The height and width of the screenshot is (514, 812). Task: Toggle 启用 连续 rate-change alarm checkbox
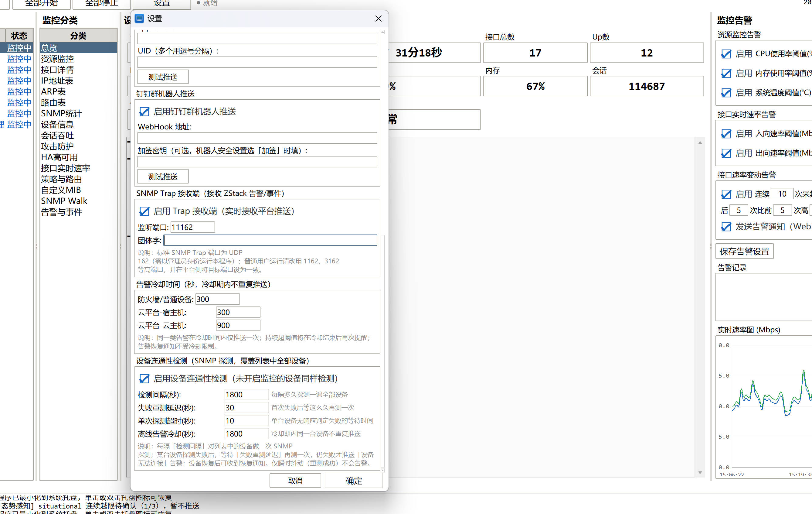click(726, 194)
